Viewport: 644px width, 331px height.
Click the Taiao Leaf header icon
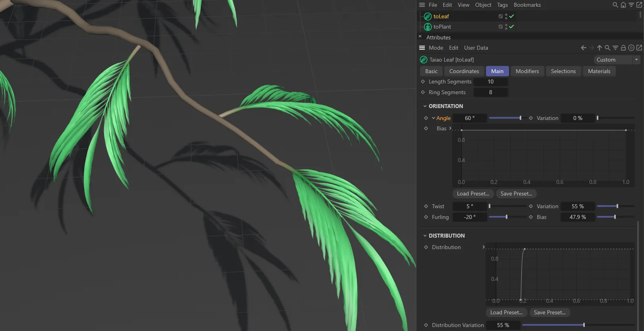point(424,60)
